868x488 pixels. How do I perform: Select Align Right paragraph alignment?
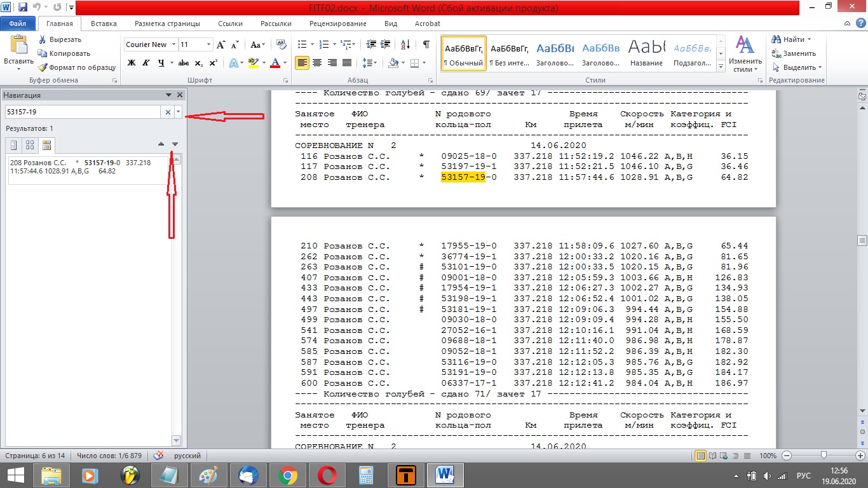pos(332,63)
